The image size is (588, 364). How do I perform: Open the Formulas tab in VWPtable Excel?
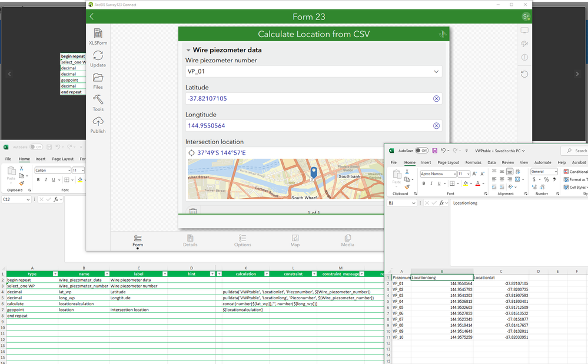[x=473, y=162]
